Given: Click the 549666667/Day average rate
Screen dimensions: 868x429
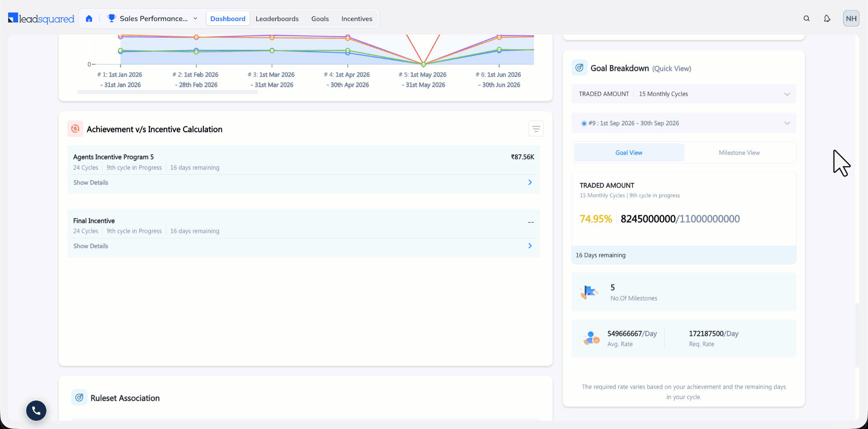Looking at the screenshot, I should coord(632,334).
